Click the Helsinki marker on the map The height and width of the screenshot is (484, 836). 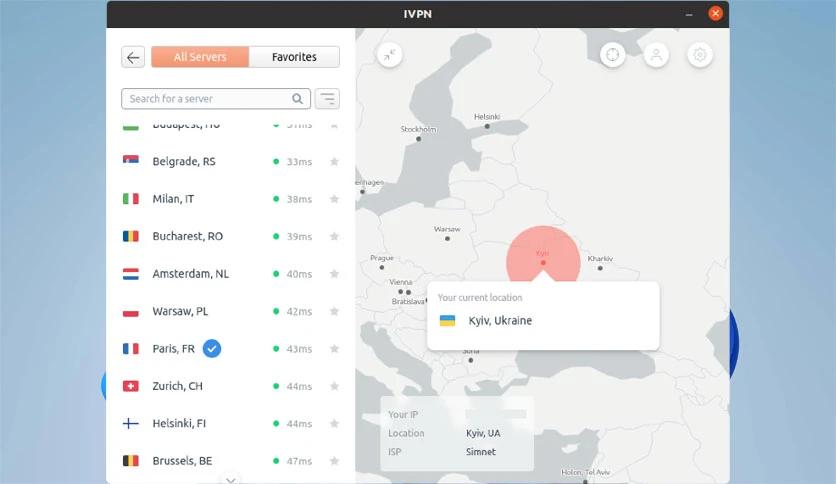pos(487,126)
